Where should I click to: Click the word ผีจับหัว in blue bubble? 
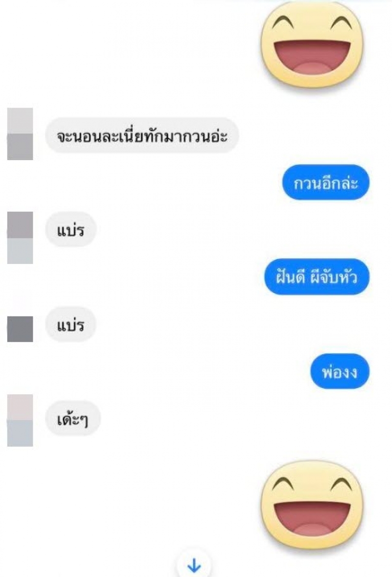point(334,277)
